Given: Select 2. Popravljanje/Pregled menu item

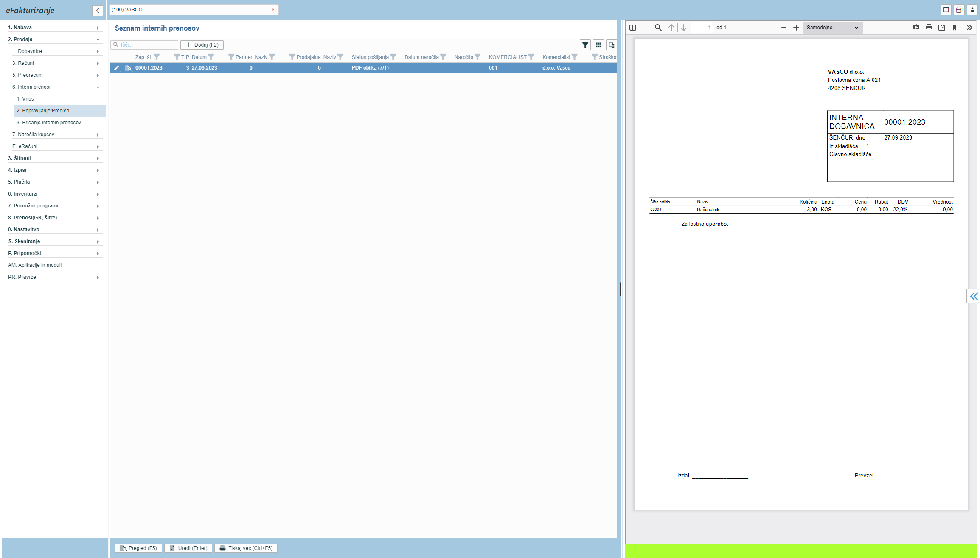Looking at the screenshot, I should (x=59, y=111).
